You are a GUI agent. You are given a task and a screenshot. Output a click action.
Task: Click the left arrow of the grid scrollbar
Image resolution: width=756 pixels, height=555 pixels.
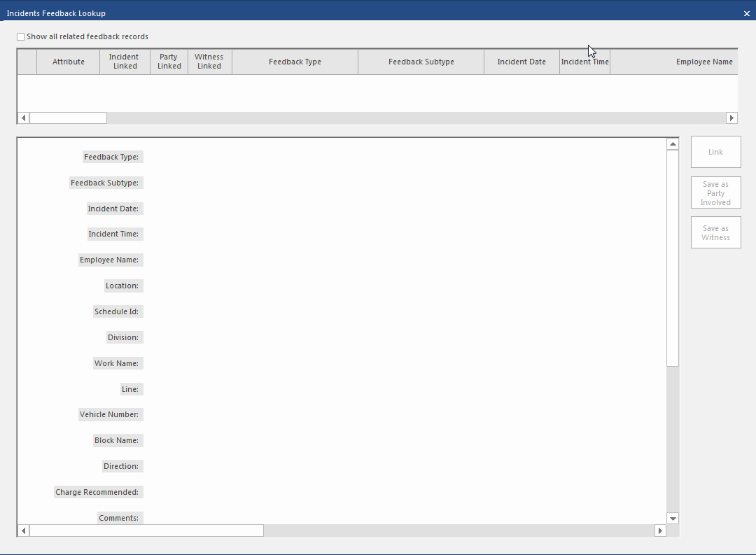pyautogui.click(x=23, y=118)
